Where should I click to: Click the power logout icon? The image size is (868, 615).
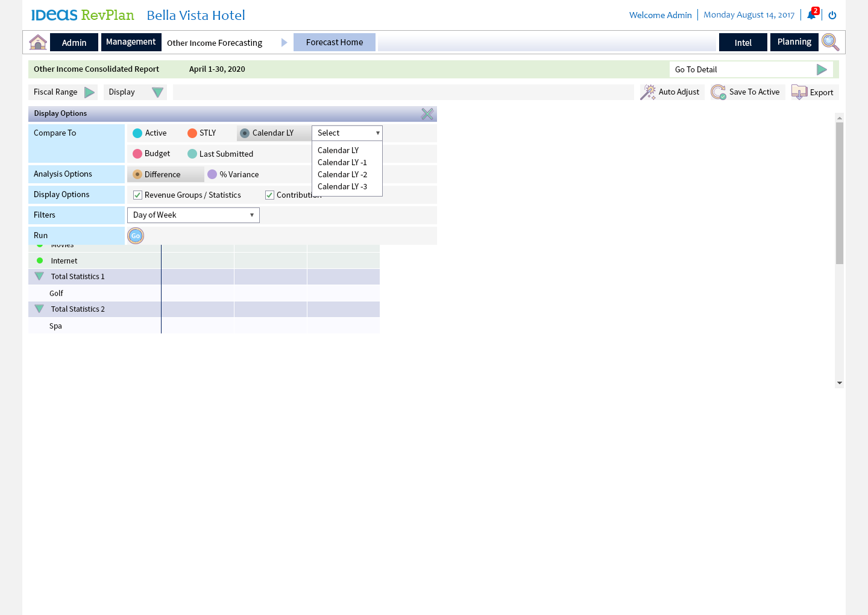click(832, 15)
